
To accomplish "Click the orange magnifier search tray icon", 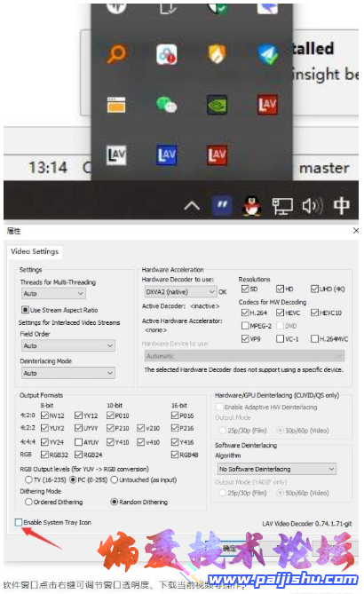I will click(x=116, y=54).
